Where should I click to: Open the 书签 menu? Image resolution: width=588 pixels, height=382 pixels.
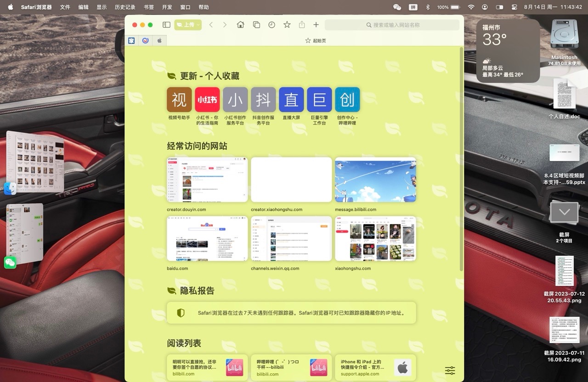149,7
